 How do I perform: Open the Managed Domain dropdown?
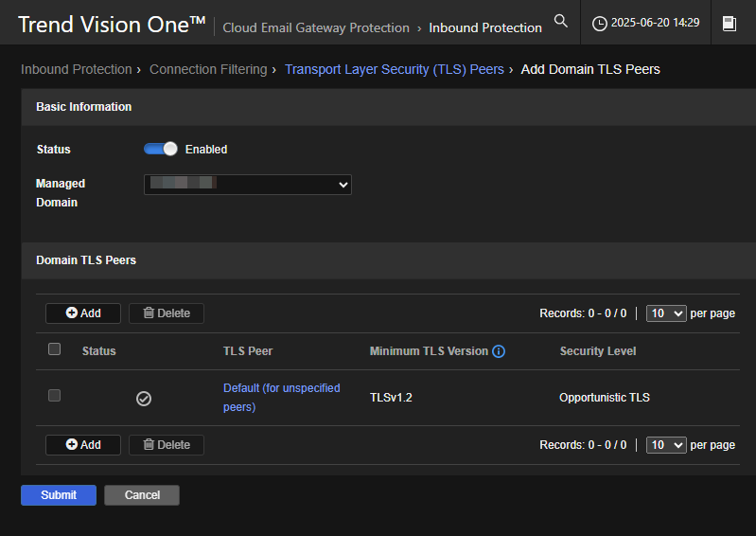[x=248, y=185]
